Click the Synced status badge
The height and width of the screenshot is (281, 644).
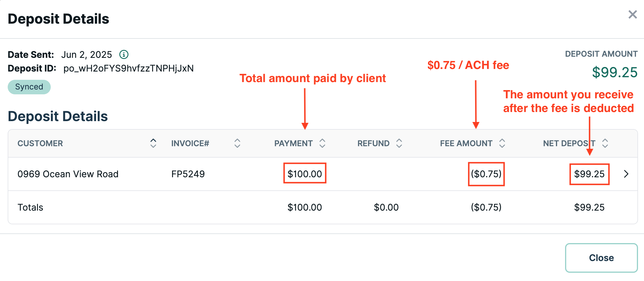coord(29,87)
